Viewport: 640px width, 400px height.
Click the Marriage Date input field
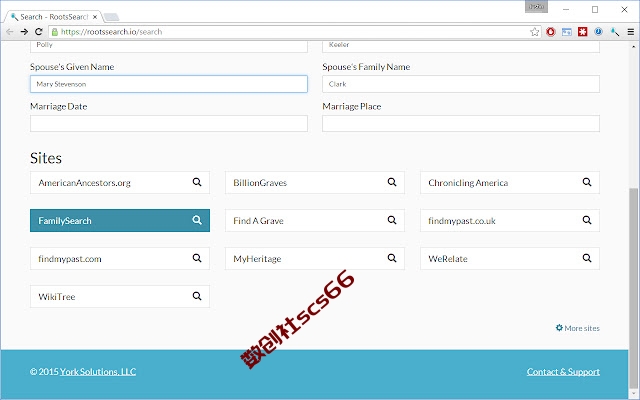click(x=169, y=123)
